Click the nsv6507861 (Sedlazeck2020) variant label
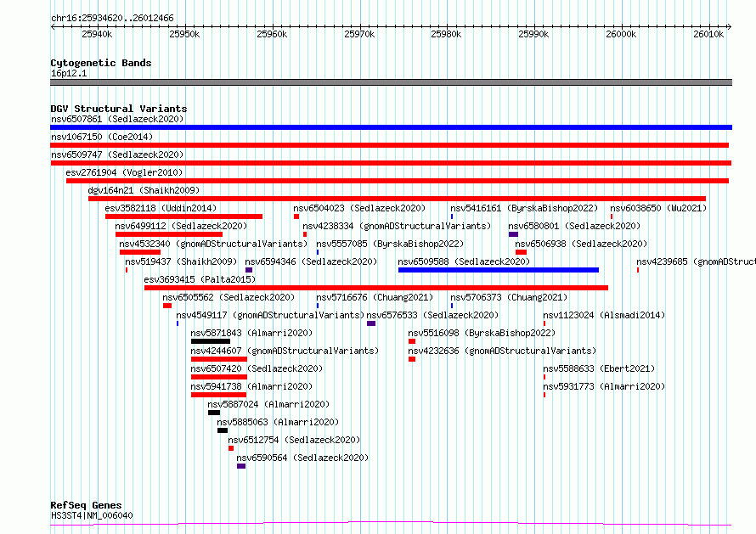This screenshot has width=756, height=534. pyautogui.click(x=117, y=119)
